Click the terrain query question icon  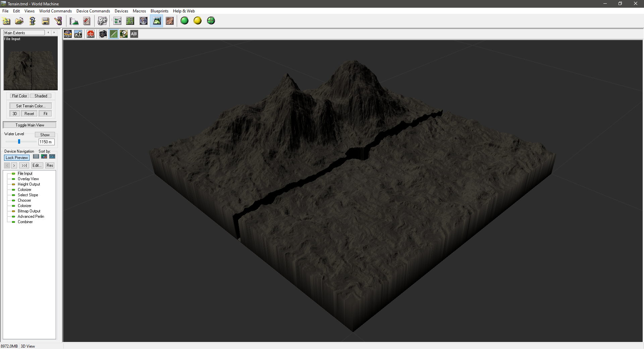point(124,34)
